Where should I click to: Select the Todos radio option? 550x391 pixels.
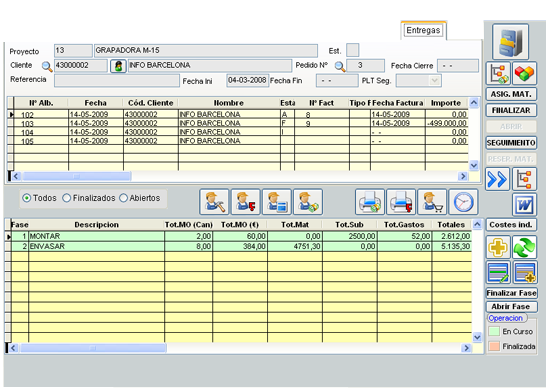click(26, 198)
